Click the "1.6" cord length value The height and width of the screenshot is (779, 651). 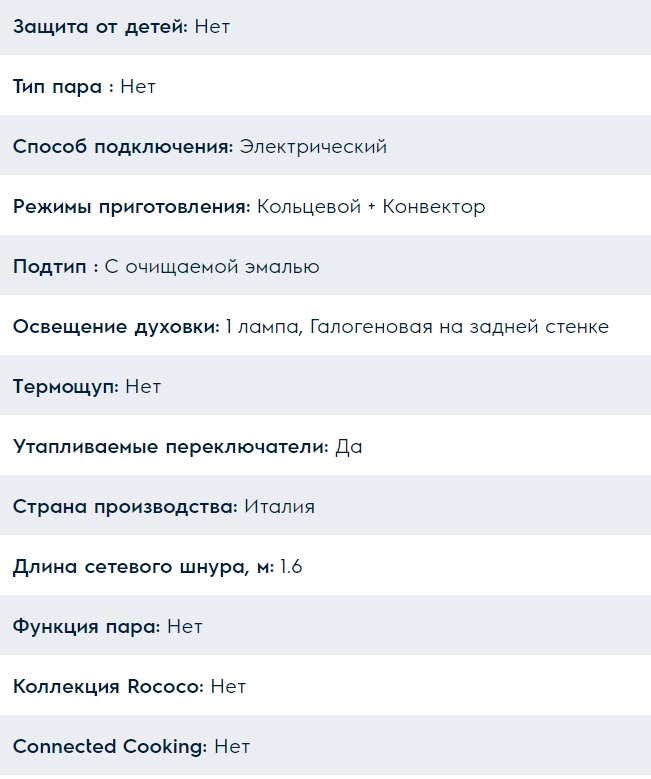[x=291, y=567]
